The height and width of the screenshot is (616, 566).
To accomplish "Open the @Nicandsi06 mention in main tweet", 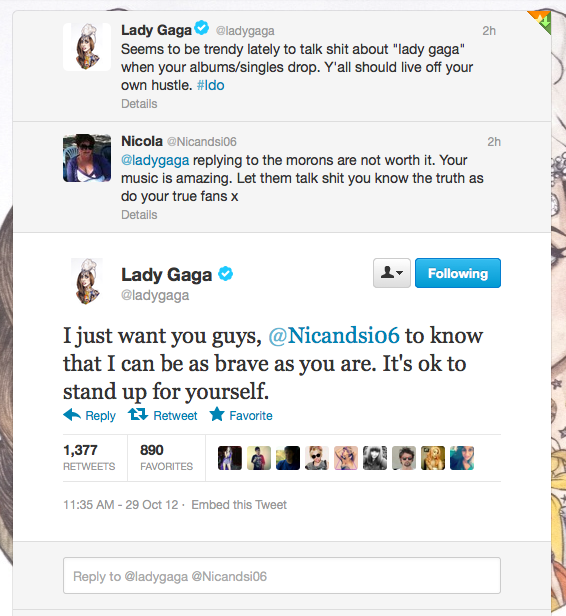I will click(334, 336).
